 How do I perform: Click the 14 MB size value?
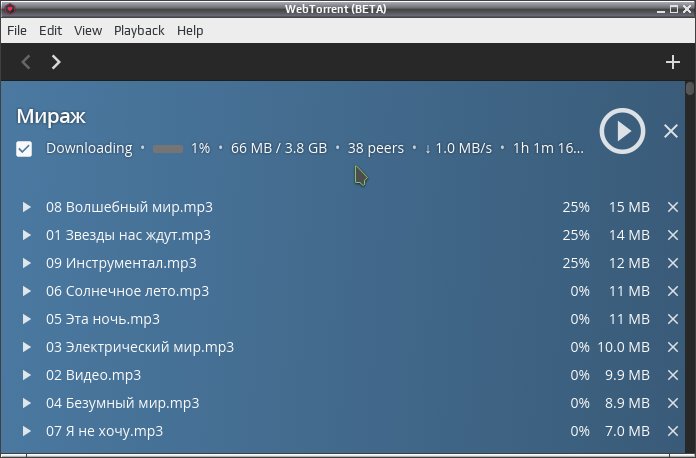pyautogui.click(x=629, y=235)
